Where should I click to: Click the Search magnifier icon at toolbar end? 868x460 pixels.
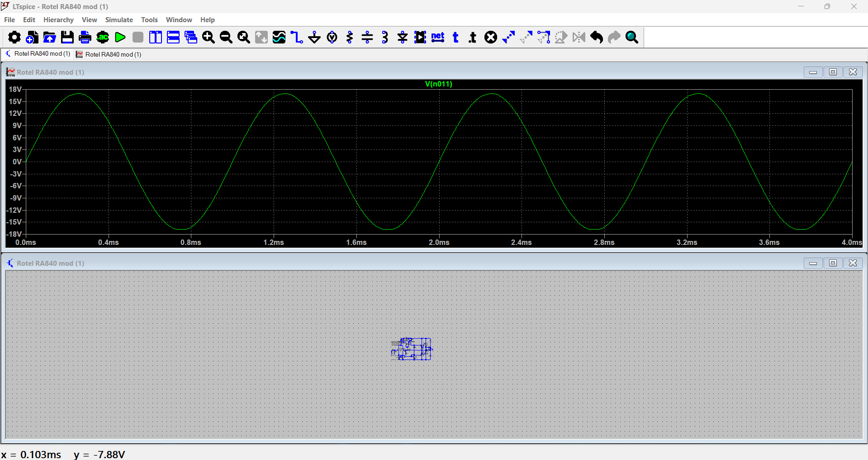(x=632, y=37)
